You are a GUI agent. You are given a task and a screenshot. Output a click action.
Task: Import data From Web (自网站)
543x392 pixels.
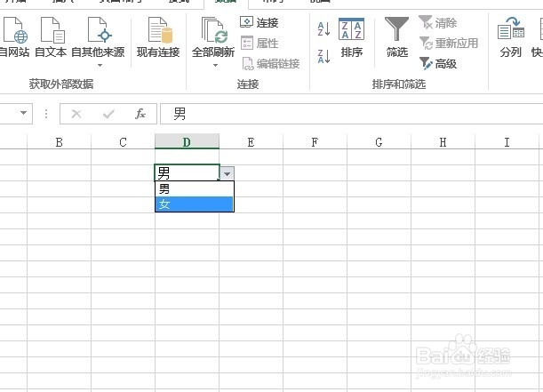[x=14, y=37]
